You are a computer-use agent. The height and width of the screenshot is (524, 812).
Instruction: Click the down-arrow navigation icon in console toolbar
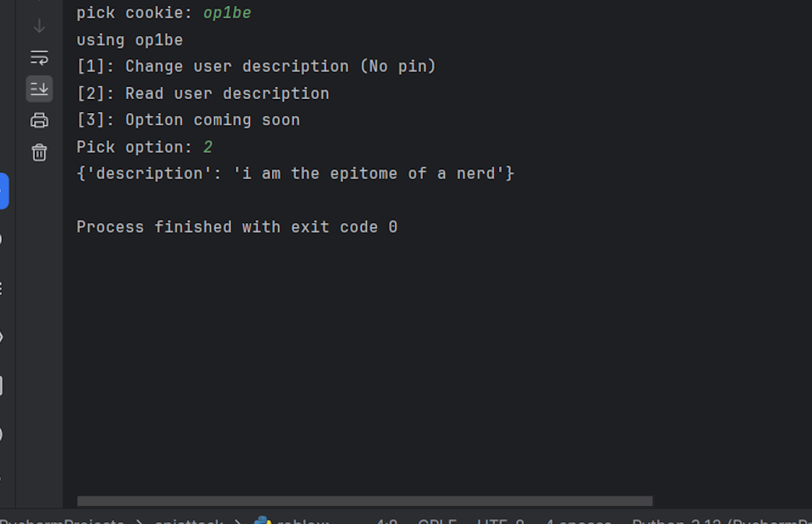[39, 26]
